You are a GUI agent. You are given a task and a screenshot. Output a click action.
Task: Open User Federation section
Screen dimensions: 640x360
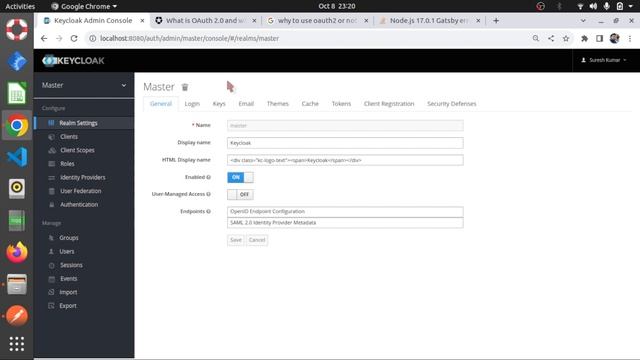[80, 191]
